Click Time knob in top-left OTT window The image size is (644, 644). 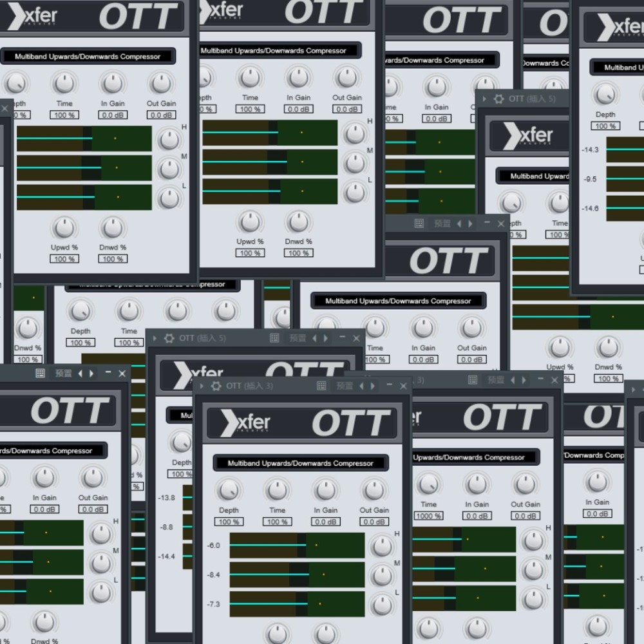[64, 83]
